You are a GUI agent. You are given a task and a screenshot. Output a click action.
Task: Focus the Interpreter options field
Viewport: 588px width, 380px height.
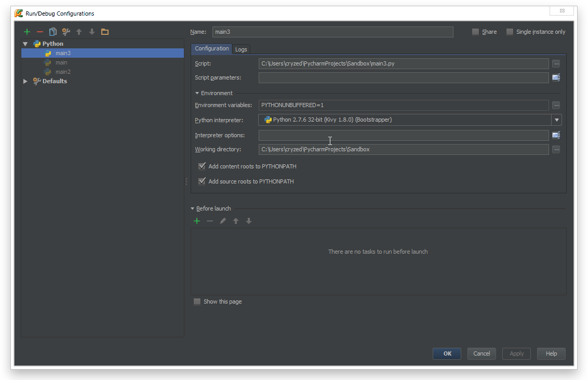pyautogui.click(x=404, y=136)
